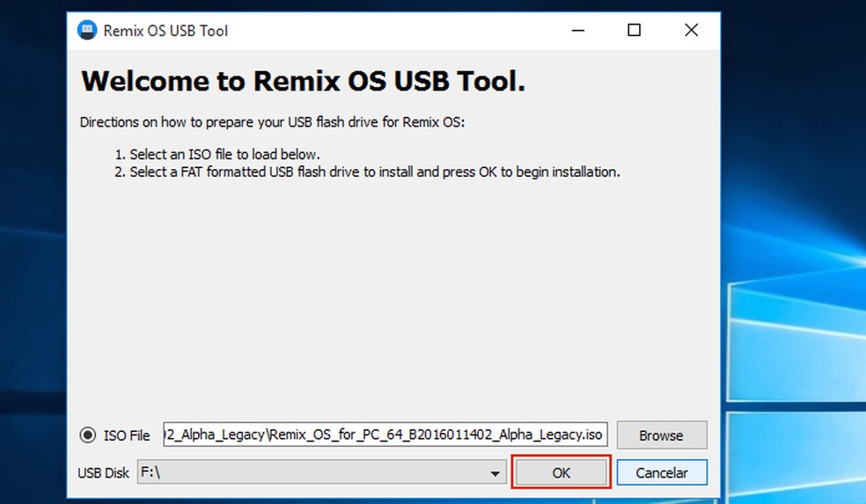This screenshot has height=504, width=866.
Task: Select the ISO File radio button
Action: (x=88, y=435)
